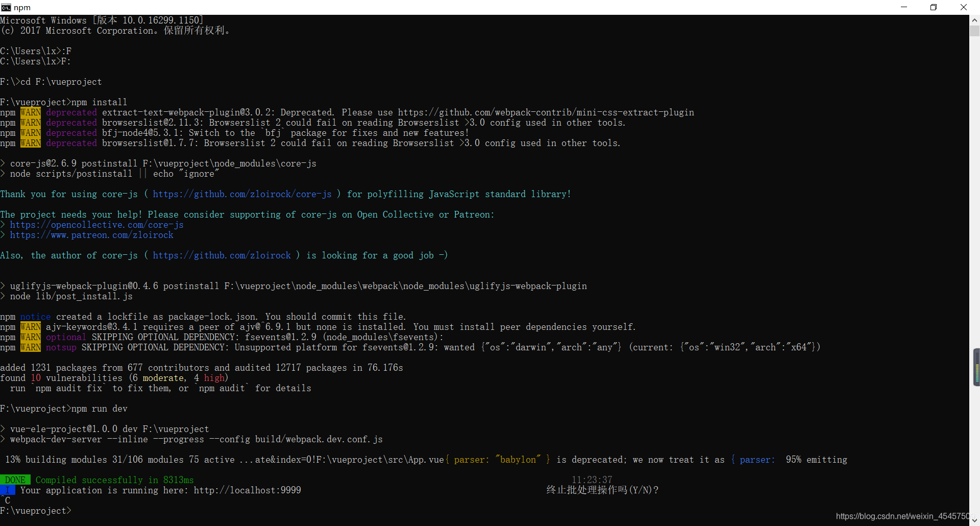Click the 'npm run dev' command text
980x526 pixels.
(x=100, y=409)
